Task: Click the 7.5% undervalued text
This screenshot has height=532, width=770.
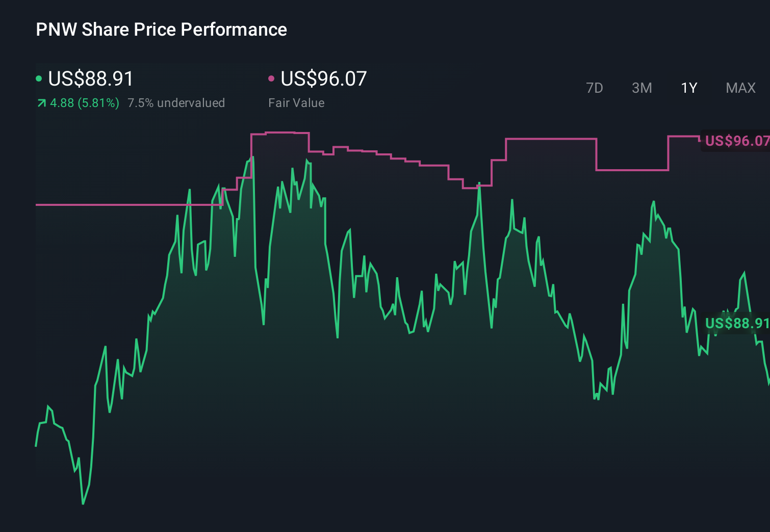Action: click(x=176, y=102)
